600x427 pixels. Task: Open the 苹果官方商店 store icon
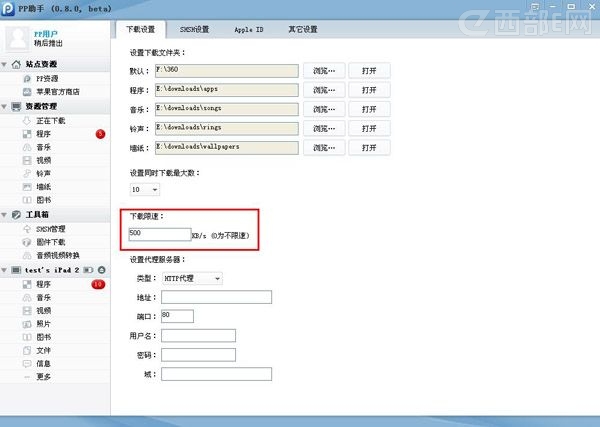(x=27, y=92)
